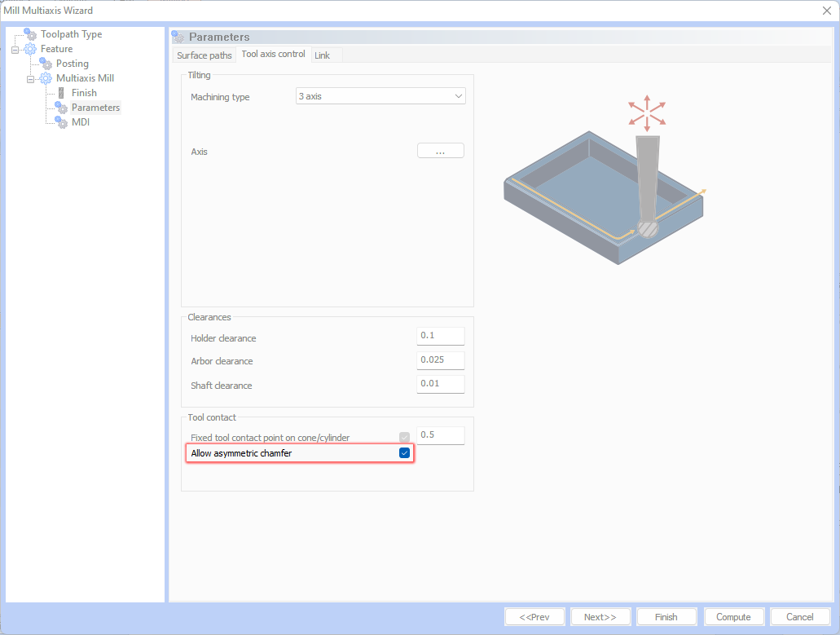Click the Cancel button

800,617
